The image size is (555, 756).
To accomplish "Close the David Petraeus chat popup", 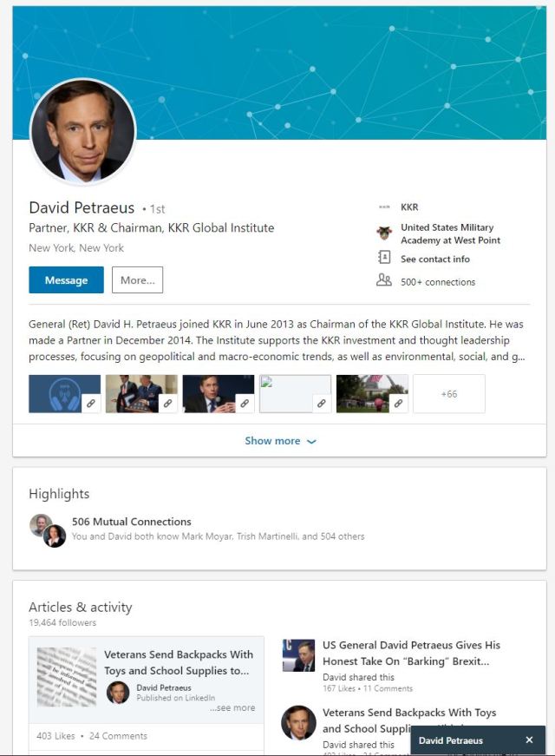I will point(529,740).
